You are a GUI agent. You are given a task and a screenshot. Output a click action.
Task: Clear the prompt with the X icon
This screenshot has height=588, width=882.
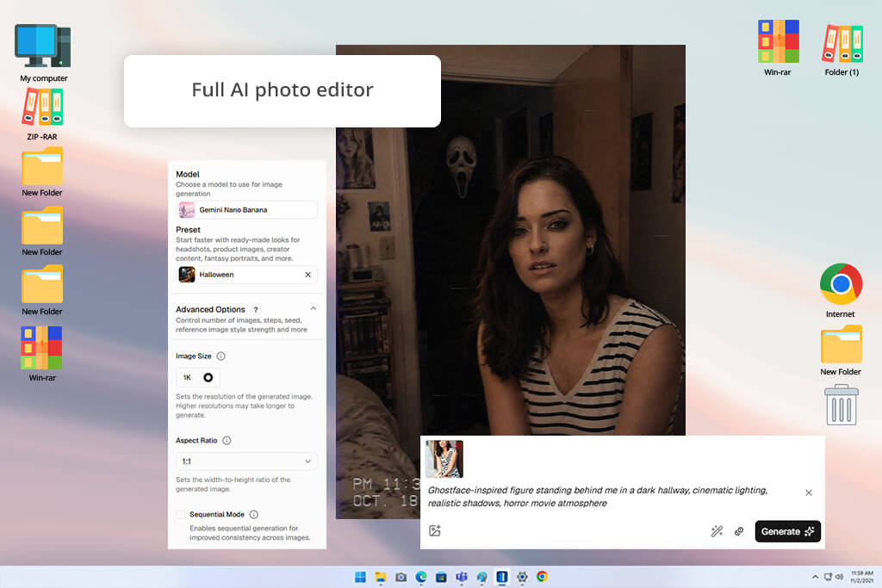click(808, 492)
